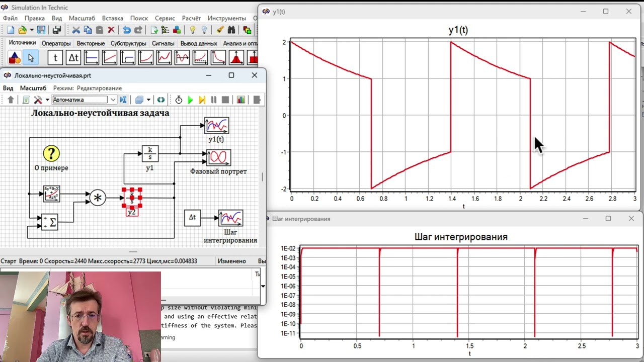Click the Cut scissors icon
The image size is (644, 362).
(76, 30)
